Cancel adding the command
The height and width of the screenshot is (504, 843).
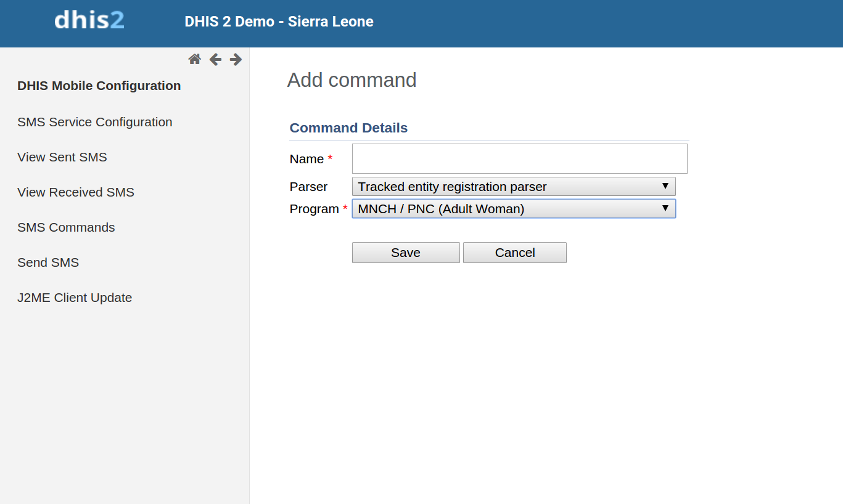point(514,253)
